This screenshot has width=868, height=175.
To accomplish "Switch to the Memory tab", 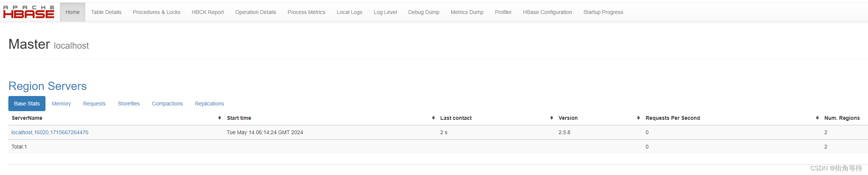I will pyautogui.click(x=61, y=104).
